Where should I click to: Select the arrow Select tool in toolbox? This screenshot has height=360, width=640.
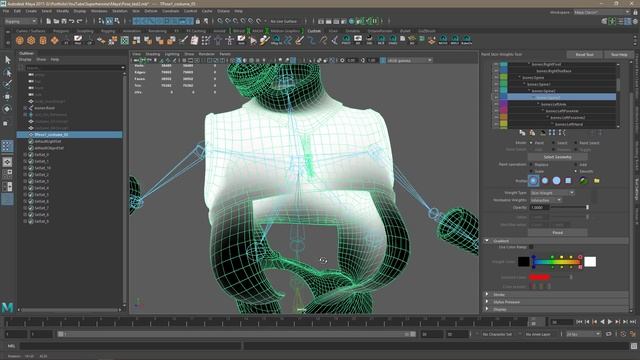coord(7,60)
